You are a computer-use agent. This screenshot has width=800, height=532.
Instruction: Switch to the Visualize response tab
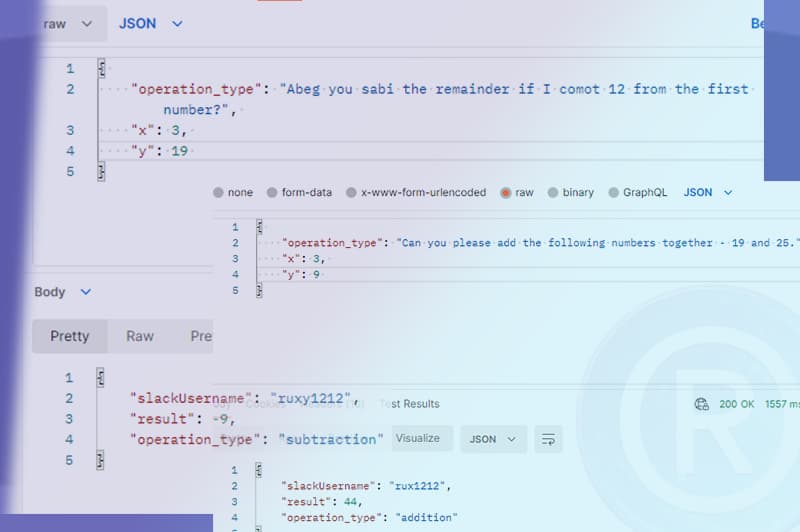click(x=421, y=439)
